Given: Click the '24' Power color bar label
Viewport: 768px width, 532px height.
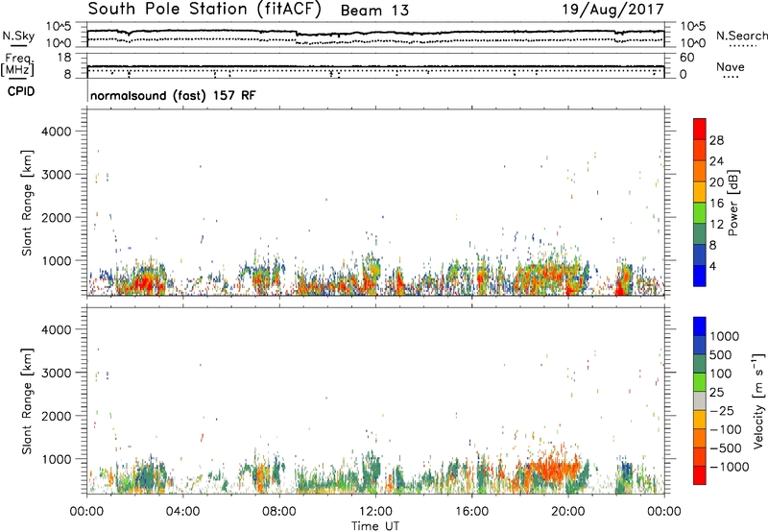Looking at the screenshot, I should (716, 161).
